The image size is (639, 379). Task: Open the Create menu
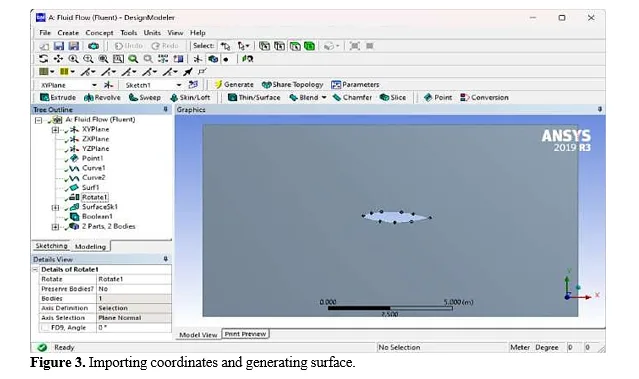pyautogui.click(x=68, y=33)
